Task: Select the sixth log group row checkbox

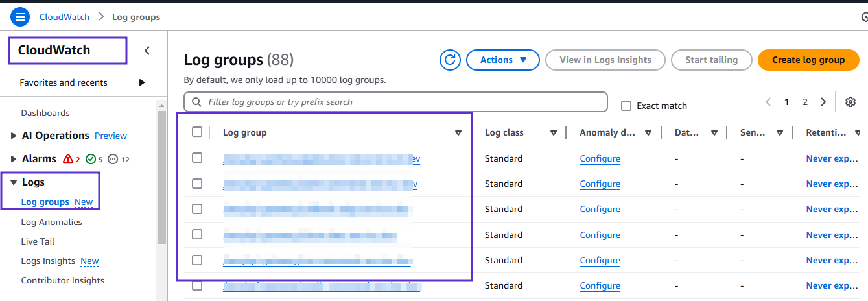Action: pyautogui.click(x=197, y=285)
